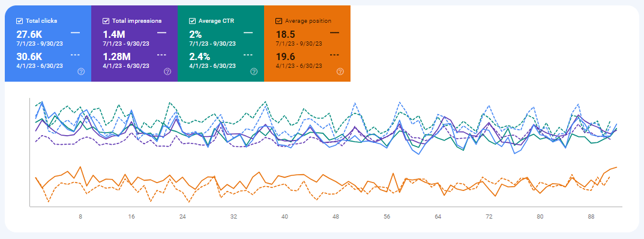Click the Total clicks label
Image resolution: width=644 pixels, height=239 pixels.
[41, 20]
